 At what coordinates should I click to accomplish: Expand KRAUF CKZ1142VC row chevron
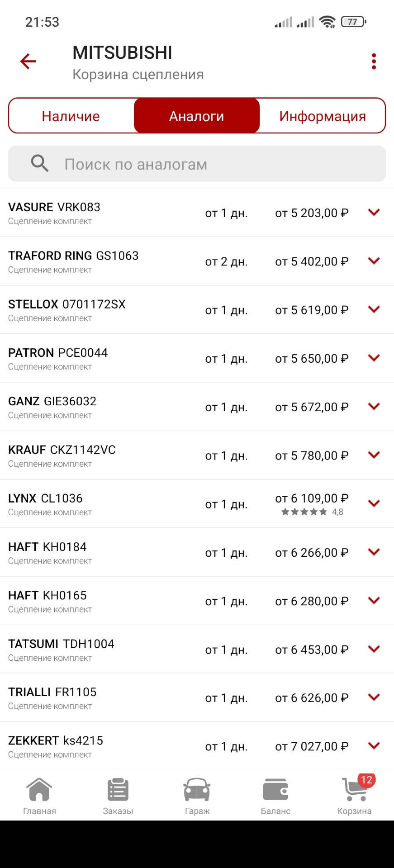[x=374, y=455]
